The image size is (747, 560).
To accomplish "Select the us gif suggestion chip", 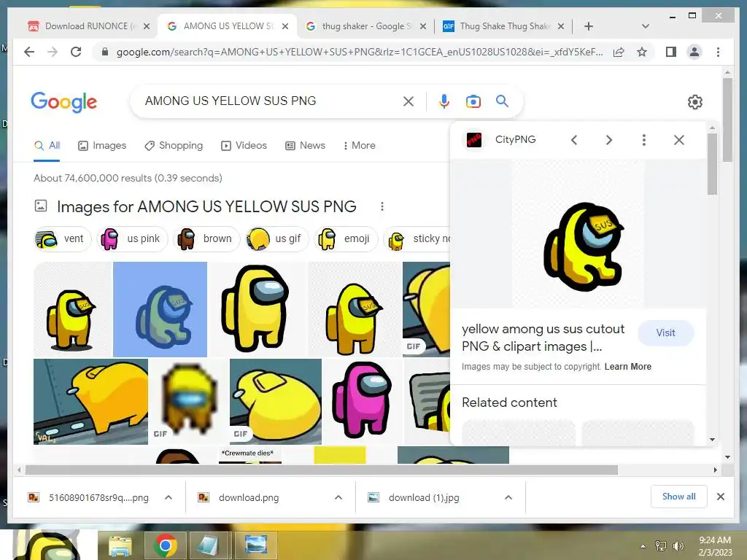I will pos(276,238).
